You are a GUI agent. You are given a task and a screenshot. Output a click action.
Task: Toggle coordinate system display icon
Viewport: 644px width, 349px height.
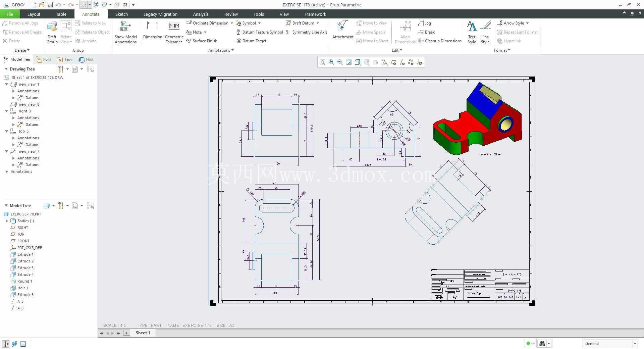click(420, 62)
